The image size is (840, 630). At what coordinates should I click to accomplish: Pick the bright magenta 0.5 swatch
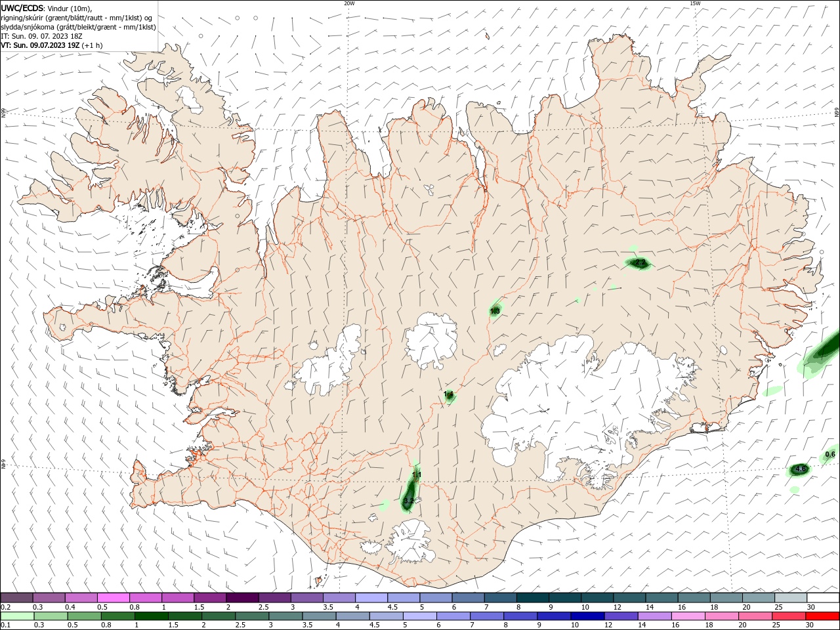point(113,598)
